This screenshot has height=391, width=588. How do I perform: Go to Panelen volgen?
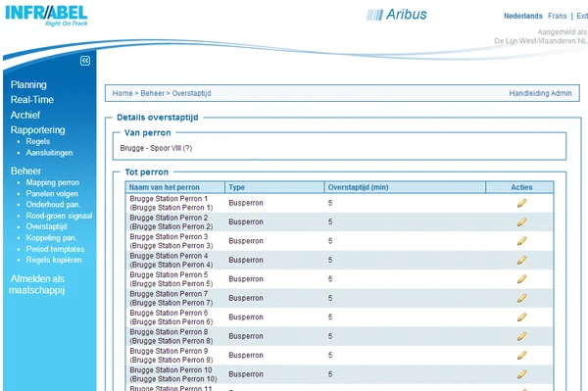[52, 194]
